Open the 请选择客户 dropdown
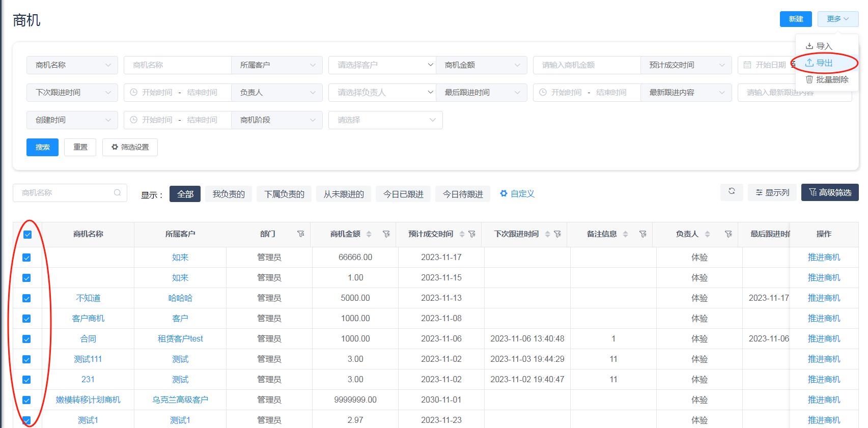The width and height of the screenshot is (868, 428). pyautogui.click(x=382, y=65)
